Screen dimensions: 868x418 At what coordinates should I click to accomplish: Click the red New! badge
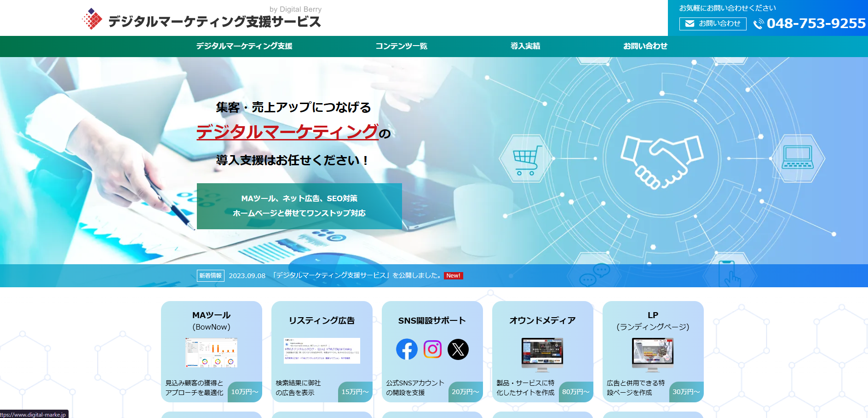[x=453, y=276]
